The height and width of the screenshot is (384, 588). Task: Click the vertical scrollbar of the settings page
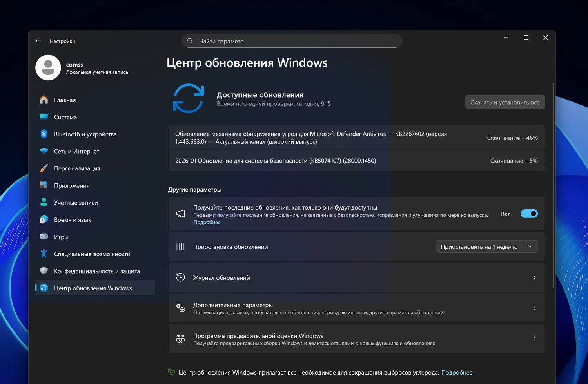(x=554, y=185)
